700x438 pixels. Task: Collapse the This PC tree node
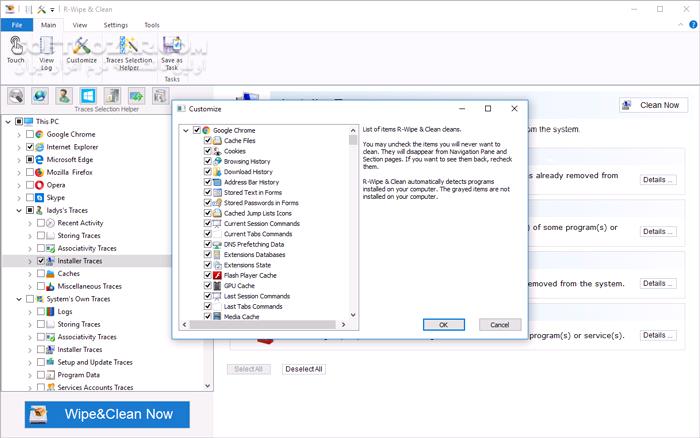[7, 121]
